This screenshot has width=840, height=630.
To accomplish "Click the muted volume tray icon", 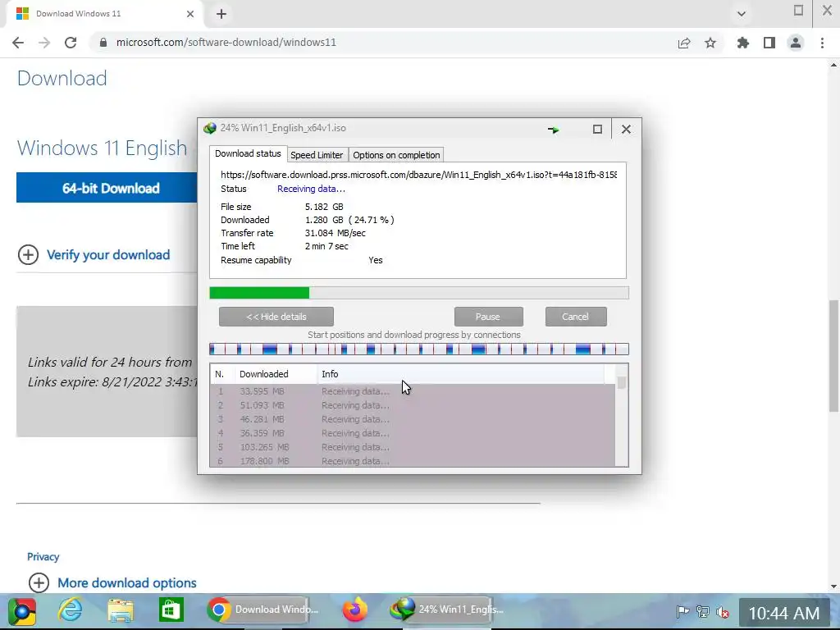I will [x=723, y=611].
